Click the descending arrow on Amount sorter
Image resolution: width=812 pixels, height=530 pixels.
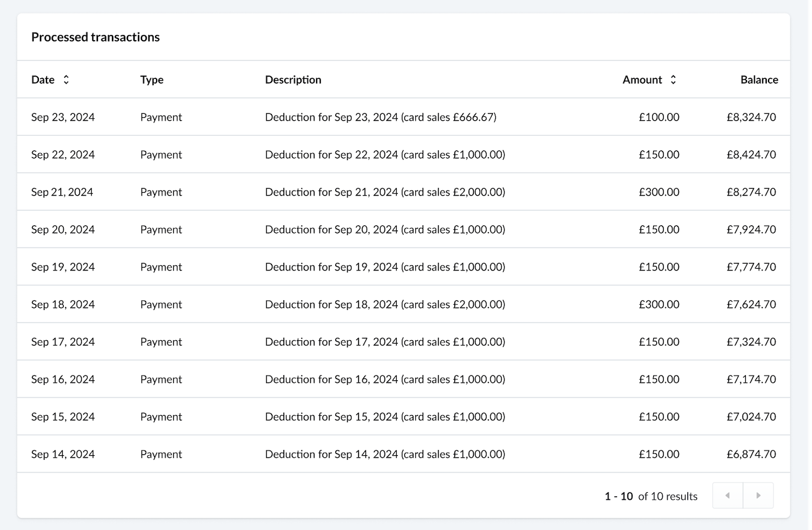[673, 83]
